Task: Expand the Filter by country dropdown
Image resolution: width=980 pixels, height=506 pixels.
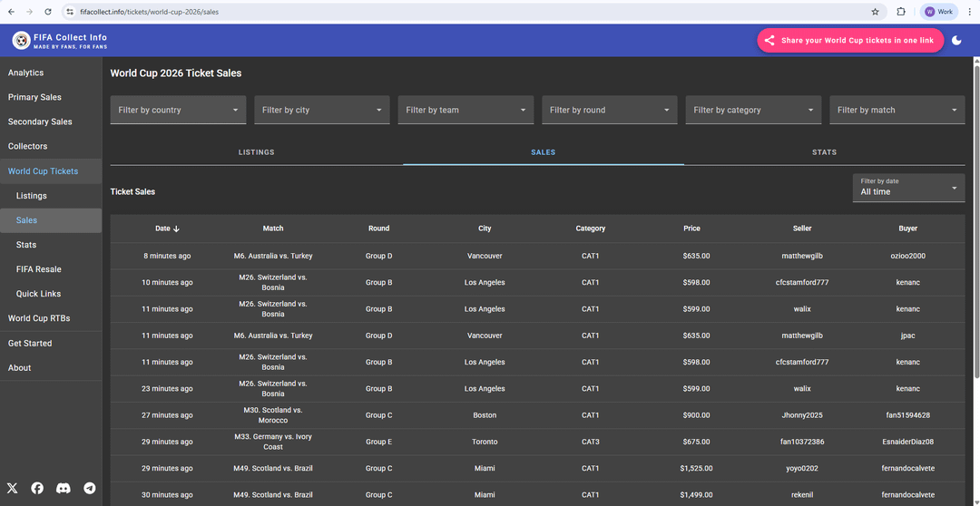Action: [179, 110]
